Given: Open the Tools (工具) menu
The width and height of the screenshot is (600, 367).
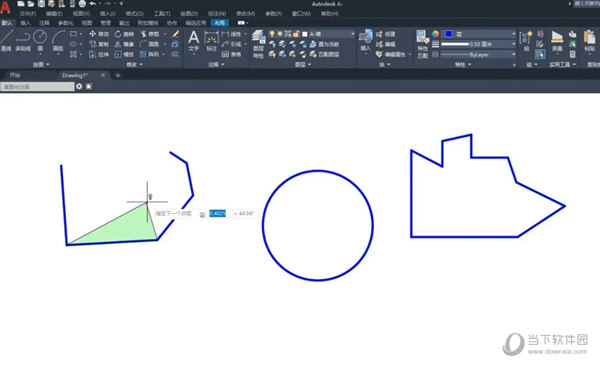Looking at the screenshot, I should coord(162,14).
